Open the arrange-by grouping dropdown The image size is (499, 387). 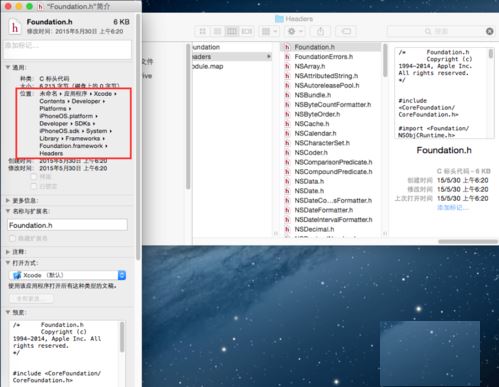click(x=269, y=31)
